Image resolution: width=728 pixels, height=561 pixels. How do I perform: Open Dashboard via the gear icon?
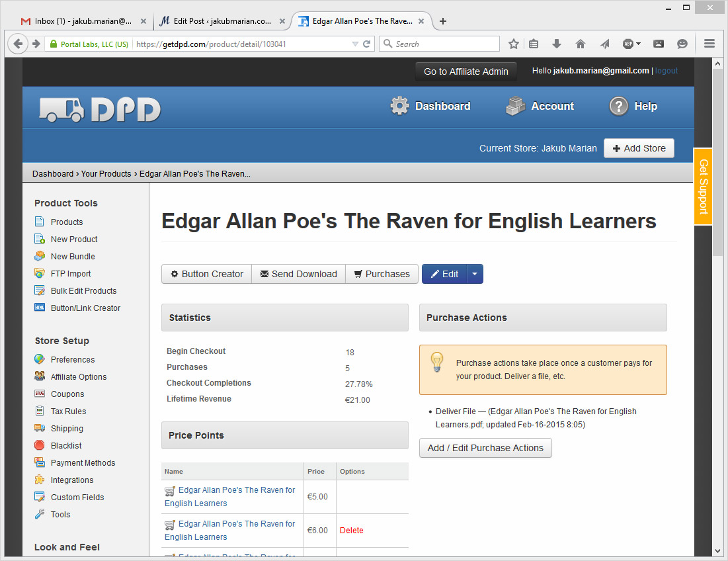[x=399, y=106]
